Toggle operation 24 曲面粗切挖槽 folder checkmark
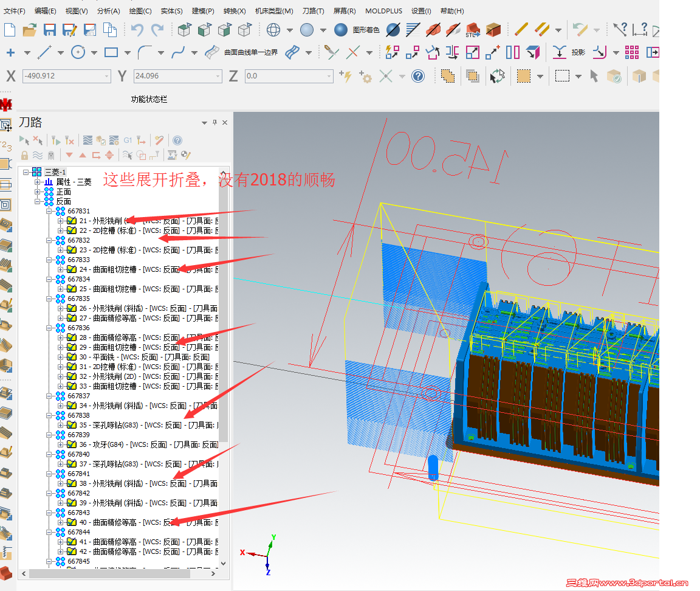The width and height of the screenshot is (700, 591). [72, 269]
